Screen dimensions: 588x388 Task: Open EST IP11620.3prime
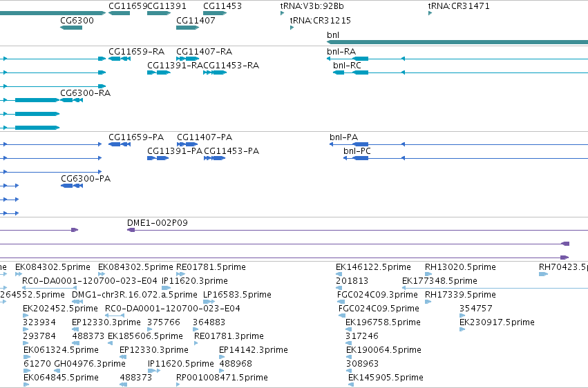click(195, 281)
